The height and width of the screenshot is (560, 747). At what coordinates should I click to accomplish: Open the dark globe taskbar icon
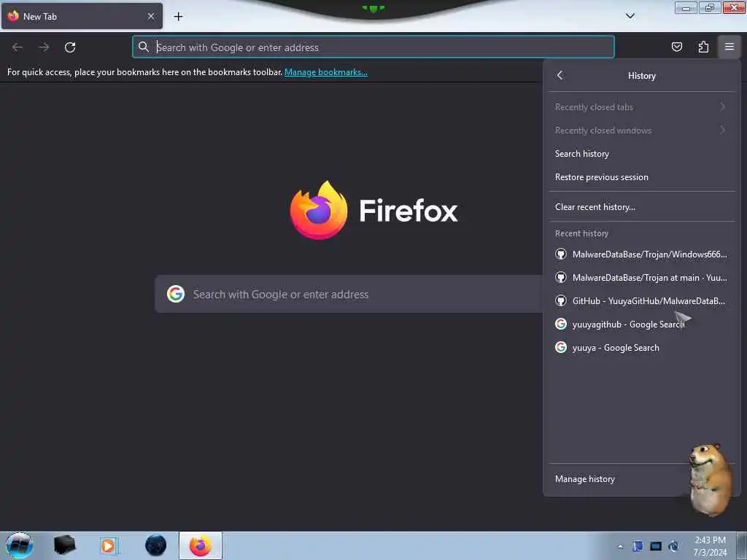point(156,545)
